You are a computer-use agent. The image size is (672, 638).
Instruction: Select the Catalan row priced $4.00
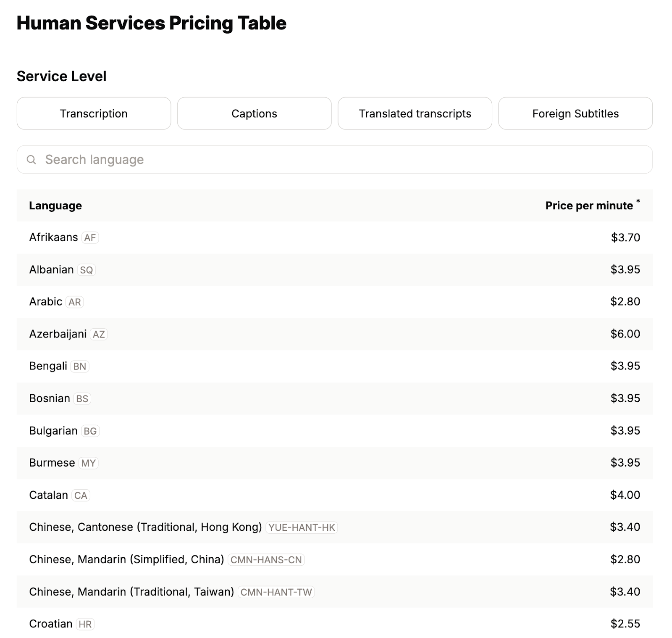(294, 495)
